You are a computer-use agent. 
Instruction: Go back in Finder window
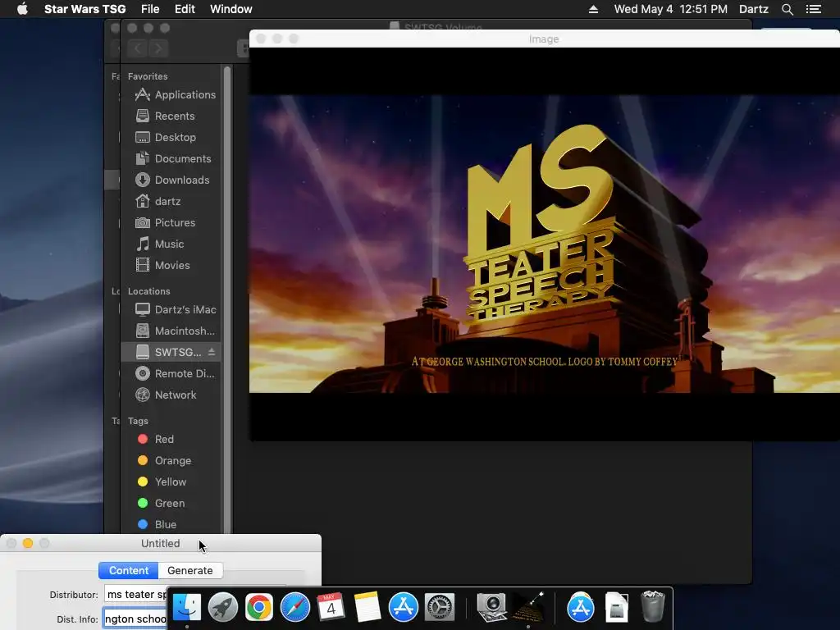coord(138,48)
